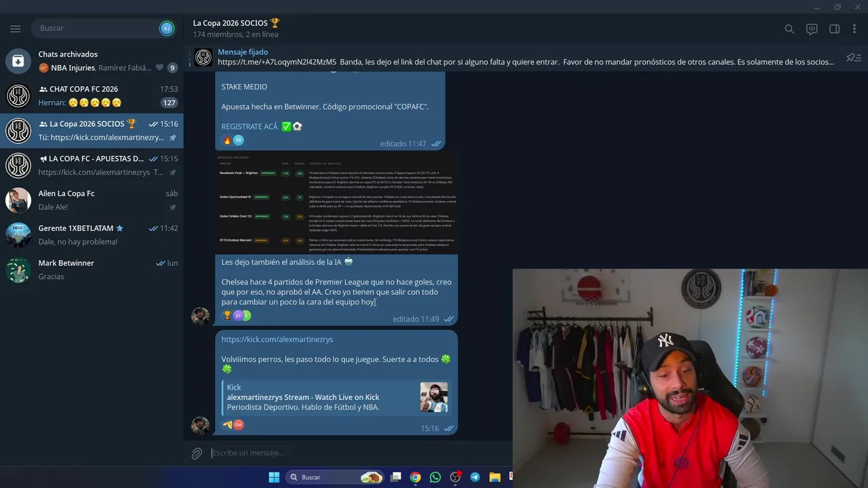868x488 pixels.
Task: Toggle the right info side panel
Action: (834, 29)
